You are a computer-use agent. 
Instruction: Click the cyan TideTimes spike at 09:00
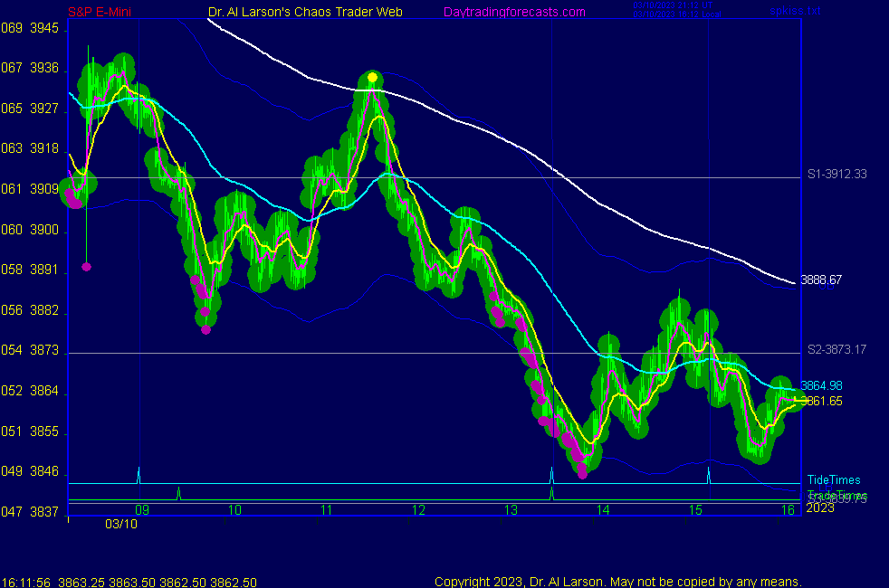(x=139, y=475)
